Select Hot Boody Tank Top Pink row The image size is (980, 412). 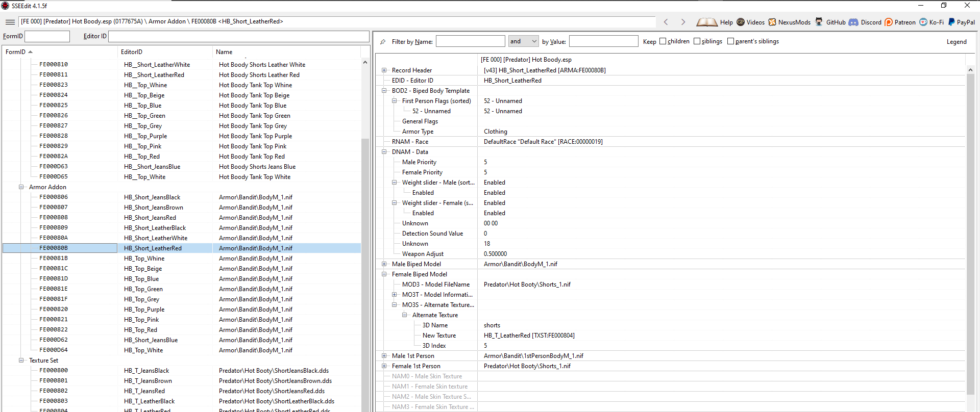click(x=181, y=146)
